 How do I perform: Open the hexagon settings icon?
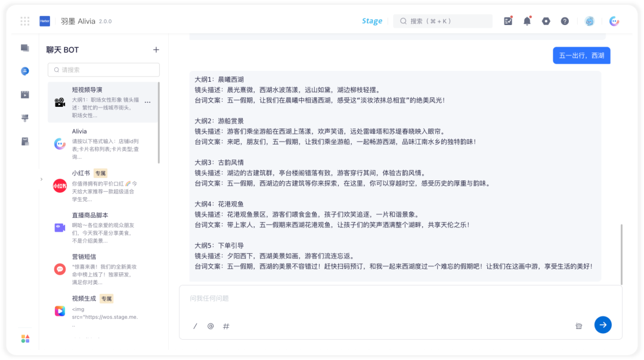546,21
